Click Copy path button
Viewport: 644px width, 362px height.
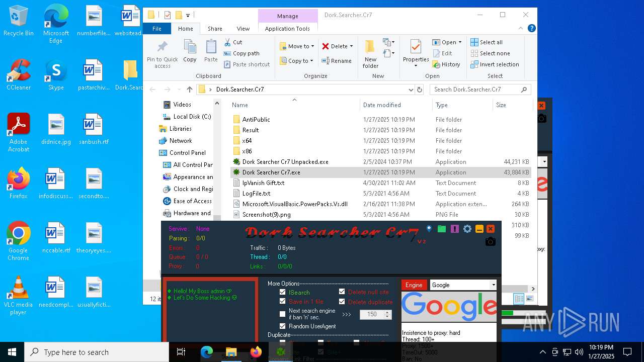tap(242, 53)
